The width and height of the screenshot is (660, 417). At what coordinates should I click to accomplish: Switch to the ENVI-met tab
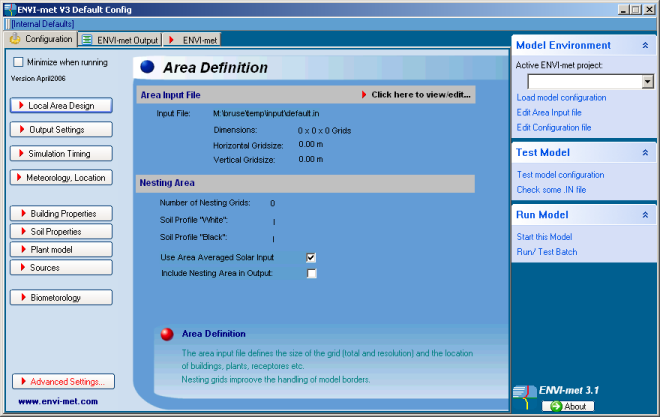(192, 40)
